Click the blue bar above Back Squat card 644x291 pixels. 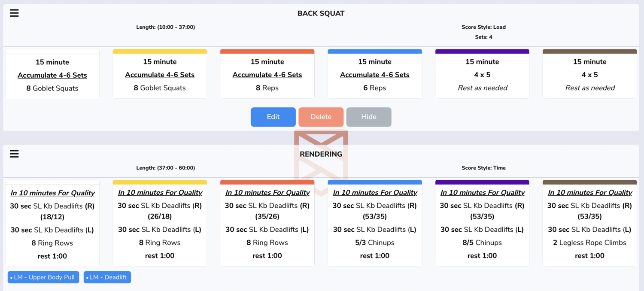coord(375,52)
